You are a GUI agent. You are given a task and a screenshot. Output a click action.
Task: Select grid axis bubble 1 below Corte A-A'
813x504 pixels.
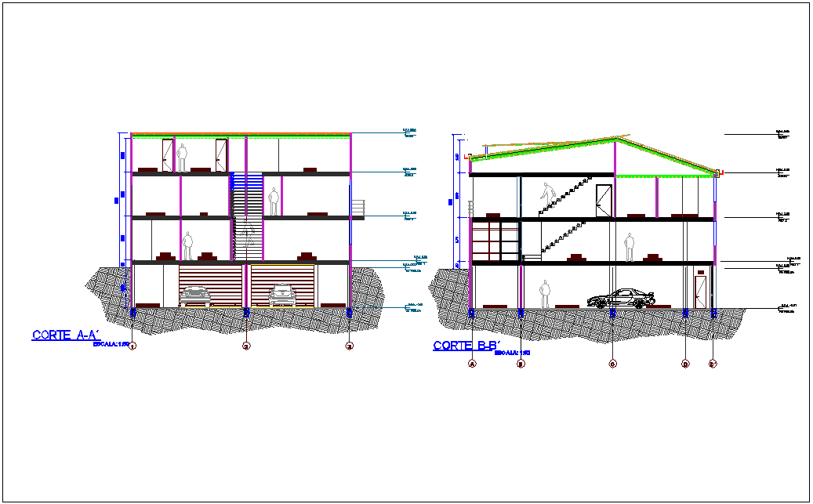point(132,346)
